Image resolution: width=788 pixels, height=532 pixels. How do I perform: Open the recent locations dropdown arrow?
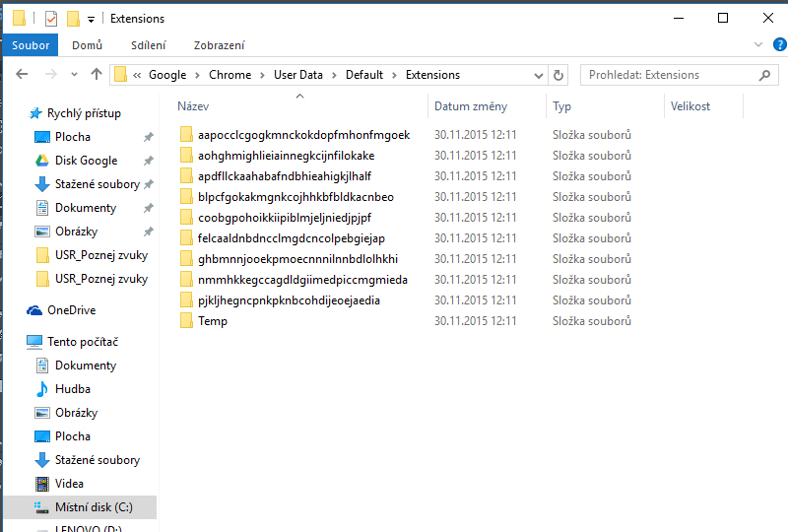pyautogui.click(x=74, y=75)
